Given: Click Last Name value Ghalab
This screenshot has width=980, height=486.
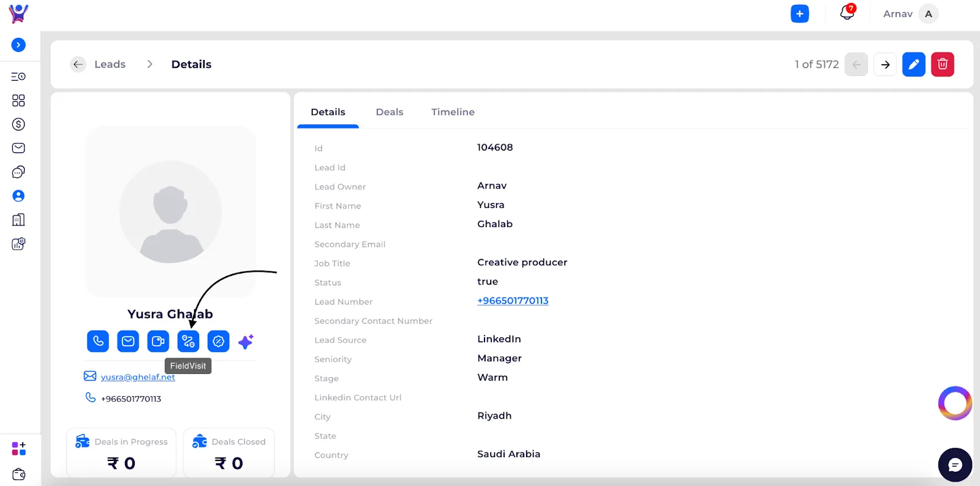Looking at the screenshot, I should tap(495, 224).
